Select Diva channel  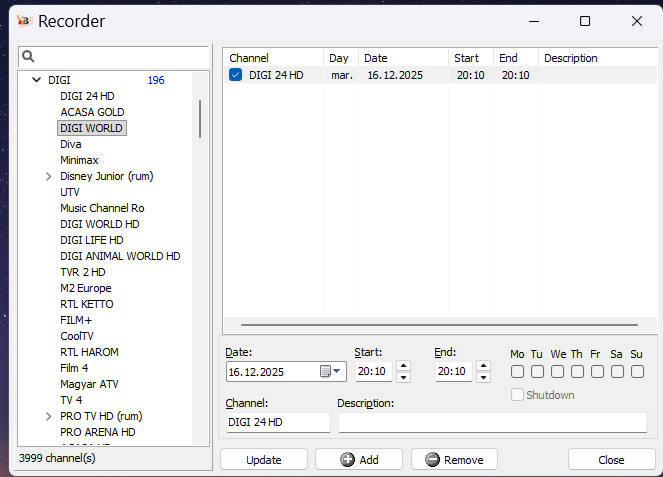(x=71, y=144)
